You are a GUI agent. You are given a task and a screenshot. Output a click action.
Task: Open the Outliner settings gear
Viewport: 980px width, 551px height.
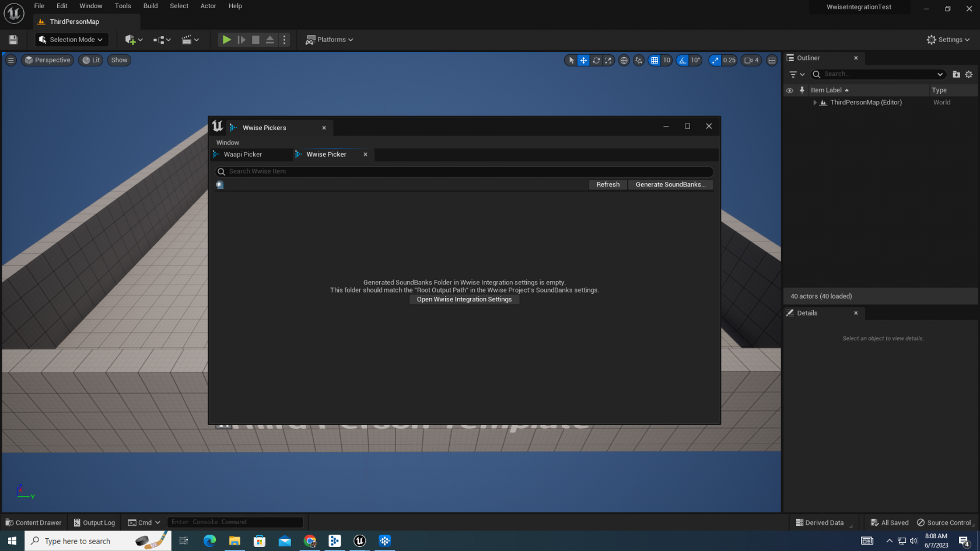[x=969, y=74]
